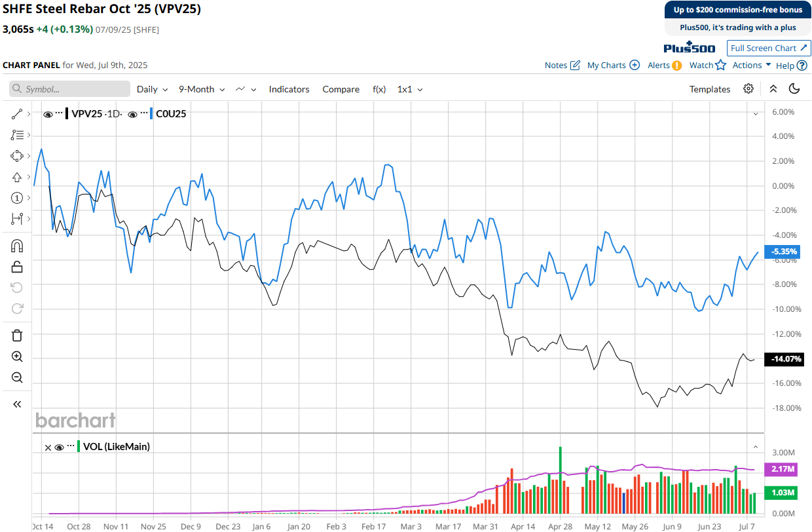This screenshot has width=812, height=532.
Task: Open My Charts link
Action: click(614, 65)
